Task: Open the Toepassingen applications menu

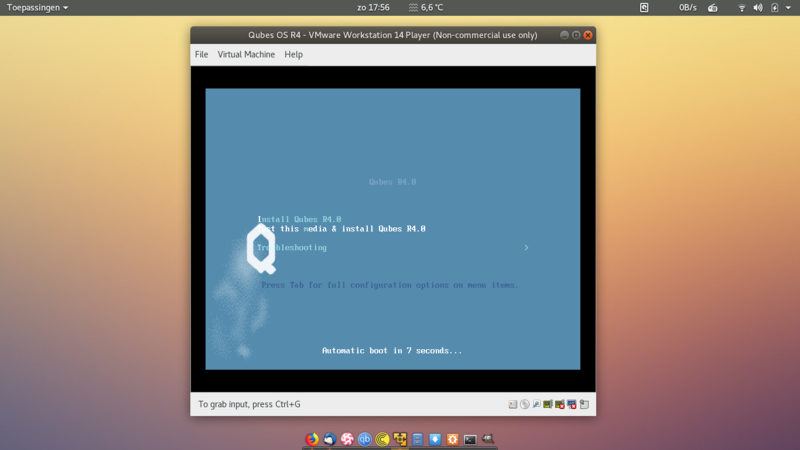Action: pyautogui.click(x=37, y=8)
